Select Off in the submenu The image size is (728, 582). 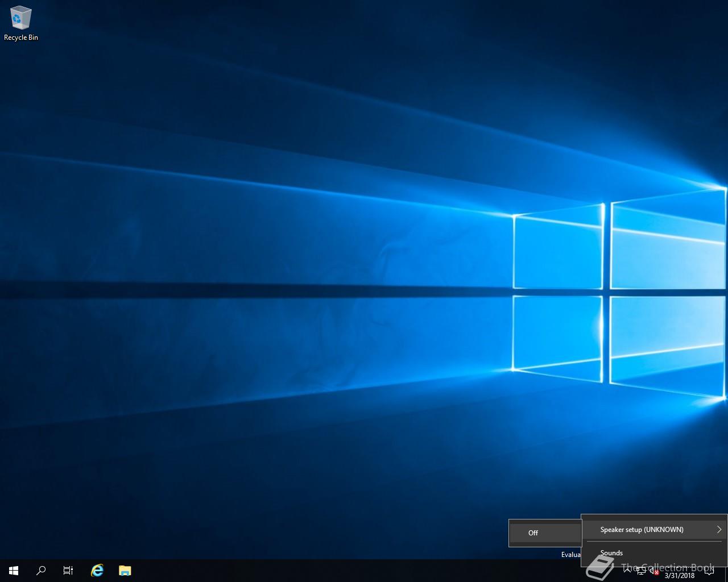(545, 533)
